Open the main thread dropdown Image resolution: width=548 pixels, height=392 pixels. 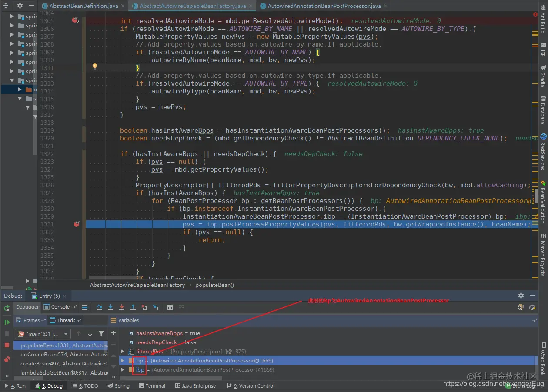tap(43, 334)
